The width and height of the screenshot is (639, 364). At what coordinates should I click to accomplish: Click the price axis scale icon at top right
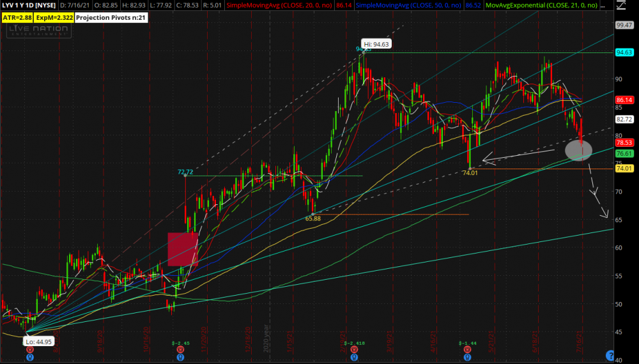(x=622, y=6)
